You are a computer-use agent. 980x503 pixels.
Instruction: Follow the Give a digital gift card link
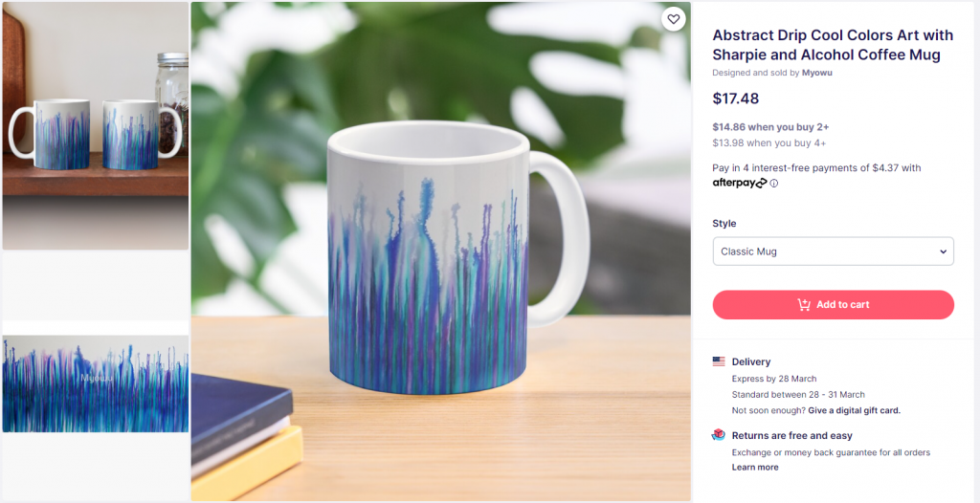(854, 410)
